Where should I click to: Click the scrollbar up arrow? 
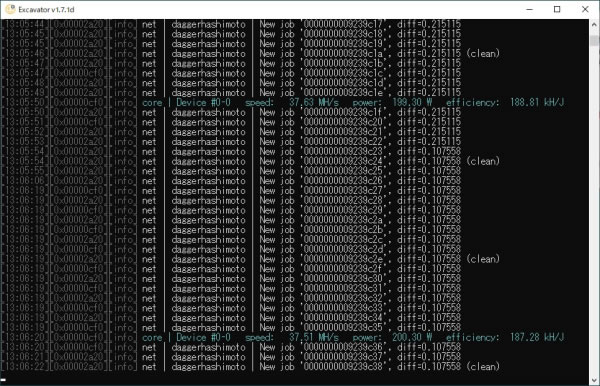coord(594,24)
